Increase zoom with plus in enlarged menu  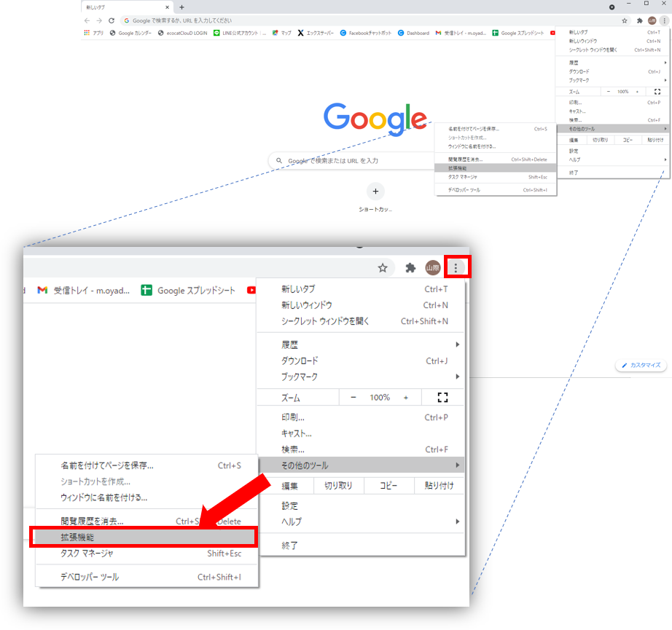point(406,398)
